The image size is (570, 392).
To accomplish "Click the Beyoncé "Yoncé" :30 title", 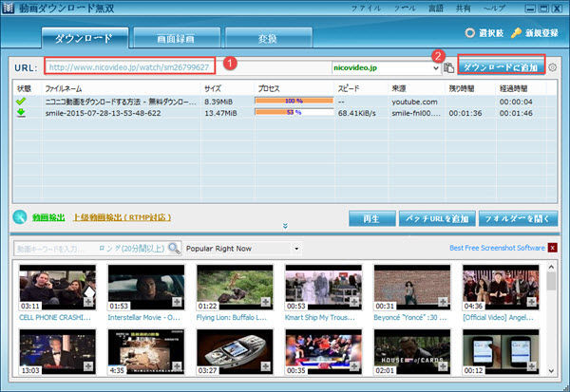I will pyautogui.click(x=410, y=318).
